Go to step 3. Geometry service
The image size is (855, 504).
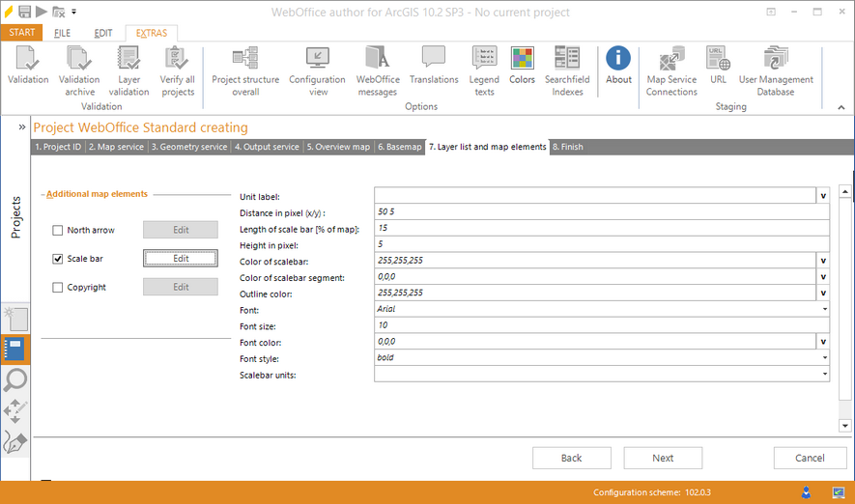coord(188,147)
